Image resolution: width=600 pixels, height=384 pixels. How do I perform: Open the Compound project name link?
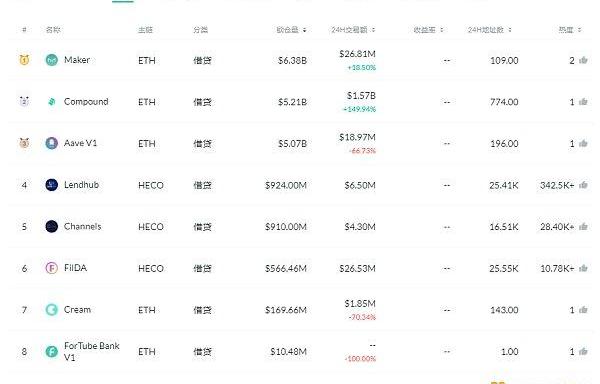click(x=86, y=102)
